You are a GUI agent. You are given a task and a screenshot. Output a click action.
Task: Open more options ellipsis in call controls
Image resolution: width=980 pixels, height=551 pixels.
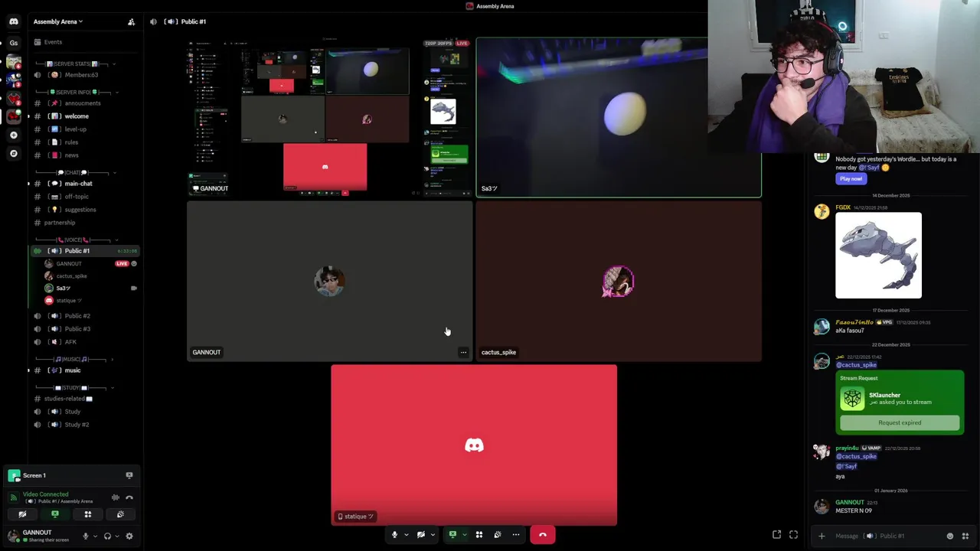point(516,535)
